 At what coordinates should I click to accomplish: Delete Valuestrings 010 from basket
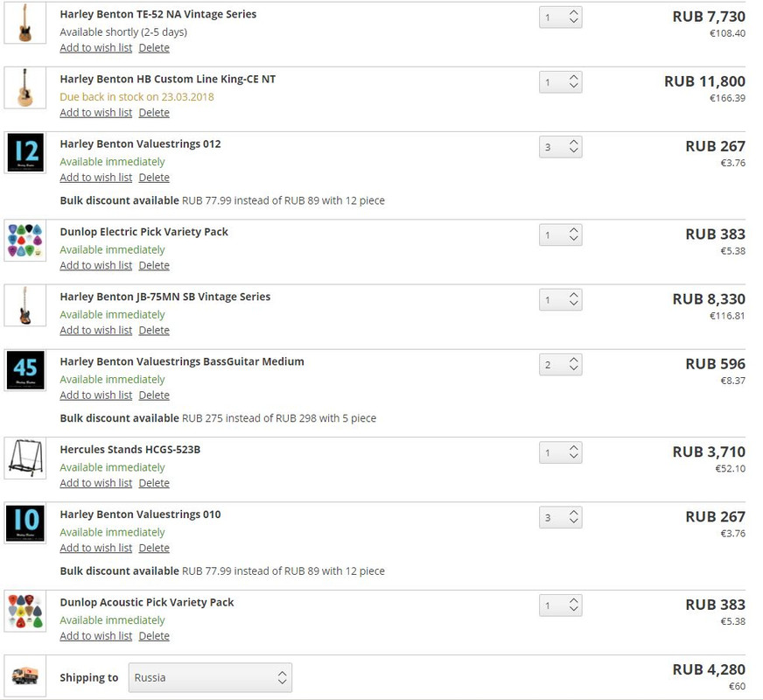pyautogui.click(x=154, y=548)
